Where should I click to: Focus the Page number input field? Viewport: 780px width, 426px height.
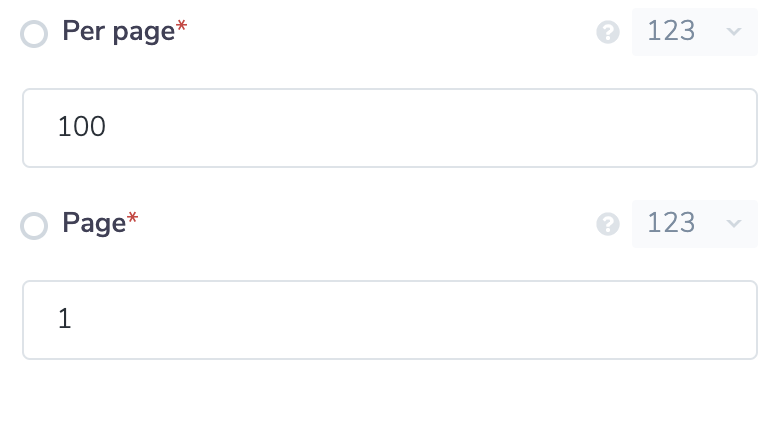coord(389,319)
